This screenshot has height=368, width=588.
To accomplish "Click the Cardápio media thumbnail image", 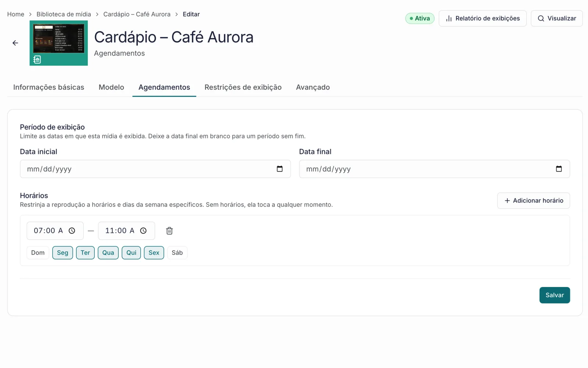I will (x=59, y=43).
